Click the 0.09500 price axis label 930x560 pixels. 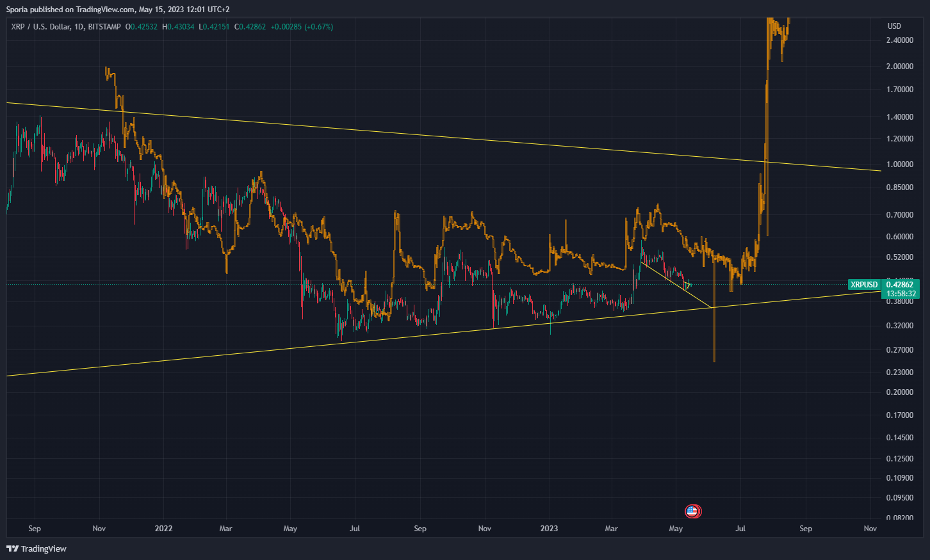click(x=900, y=498)
